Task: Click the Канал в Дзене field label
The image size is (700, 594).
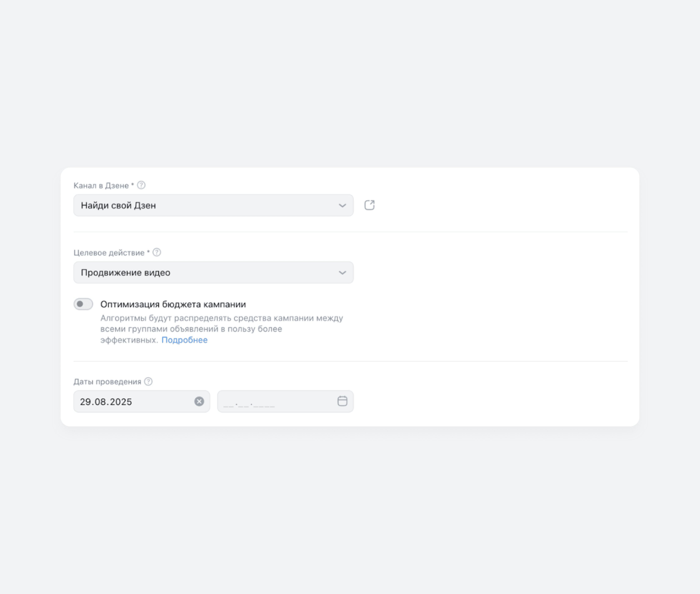Action: pos(101,185)
